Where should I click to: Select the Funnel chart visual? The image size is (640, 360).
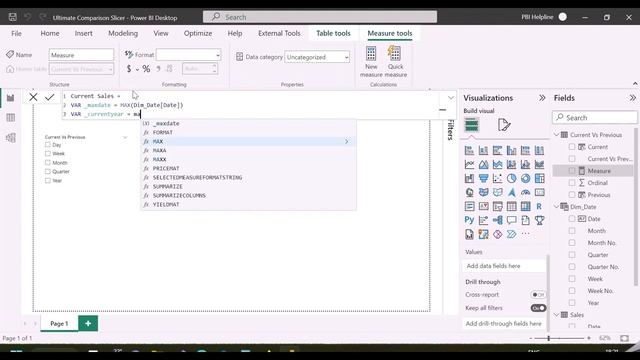tap(483, 178)
